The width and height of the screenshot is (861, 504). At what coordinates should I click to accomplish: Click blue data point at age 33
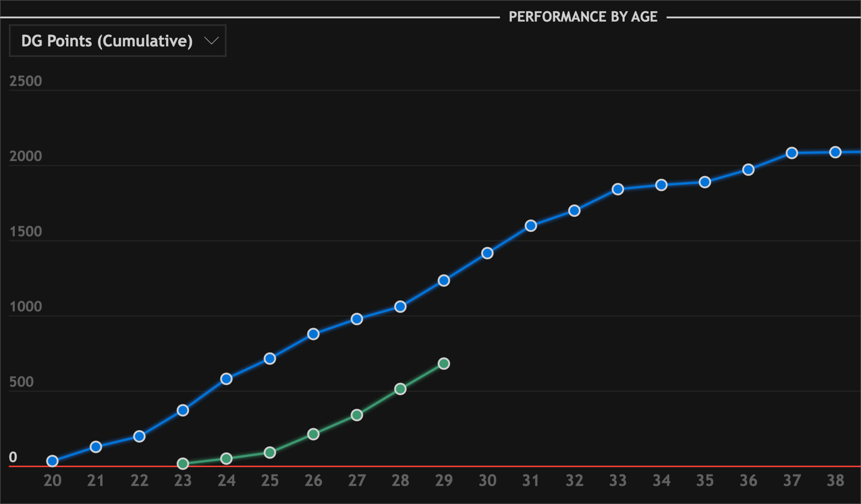click(x=618, y=189)
